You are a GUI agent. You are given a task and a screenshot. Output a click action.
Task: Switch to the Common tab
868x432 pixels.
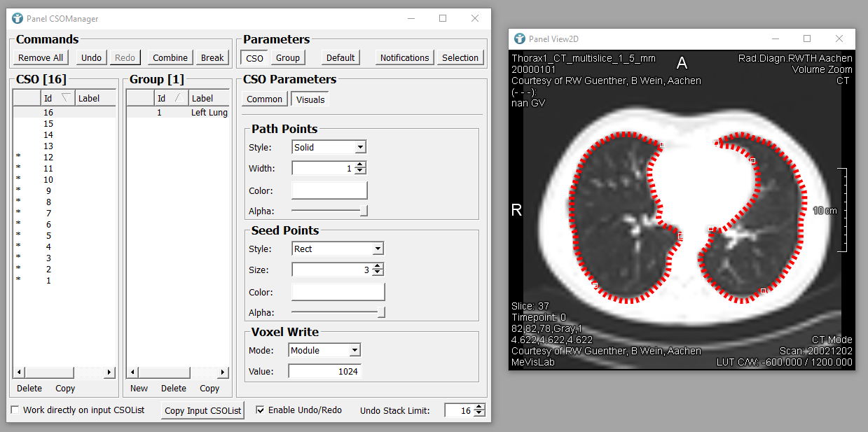(x=264, y=99)
